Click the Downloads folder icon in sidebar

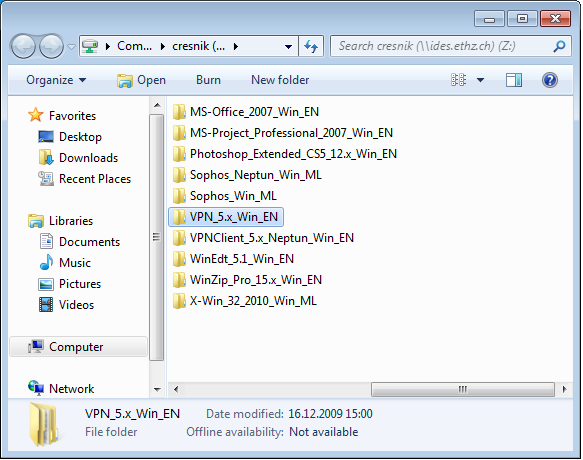46,157
